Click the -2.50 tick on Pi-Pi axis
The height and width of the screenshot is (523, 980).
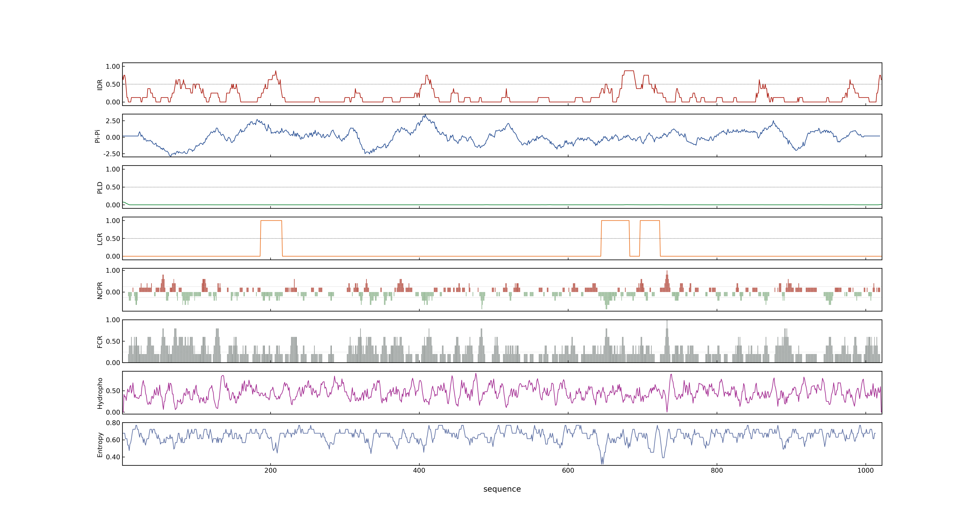point(111,154)
